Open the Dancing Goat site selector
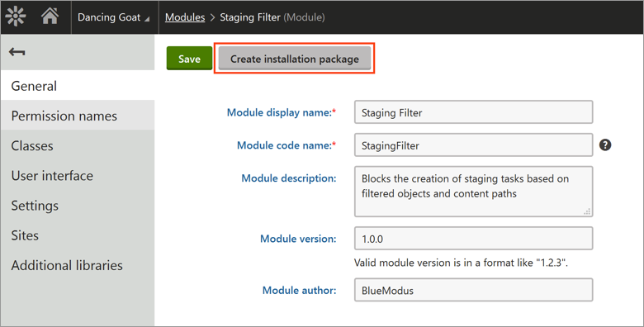This screenshot has width=644, height=327. tap(114, 17)
